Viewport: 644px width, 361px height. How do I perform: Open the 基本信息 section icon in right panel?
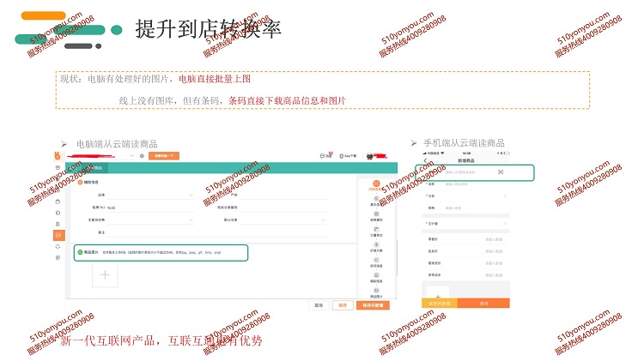[375, 200]
